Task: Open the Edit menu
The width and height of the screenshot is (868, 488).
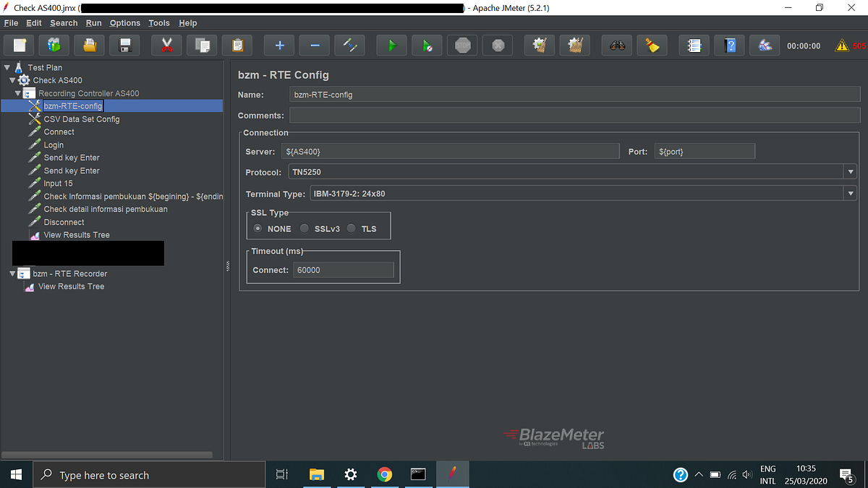Action: pos(34,23)
